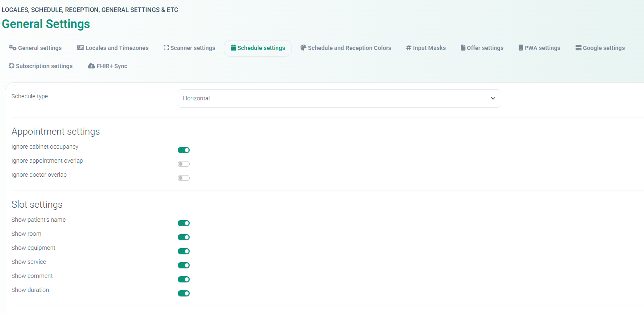This screenshot has height=313, width=644.
Task: Disable the Show duration toggle
Action: point(183,294)
